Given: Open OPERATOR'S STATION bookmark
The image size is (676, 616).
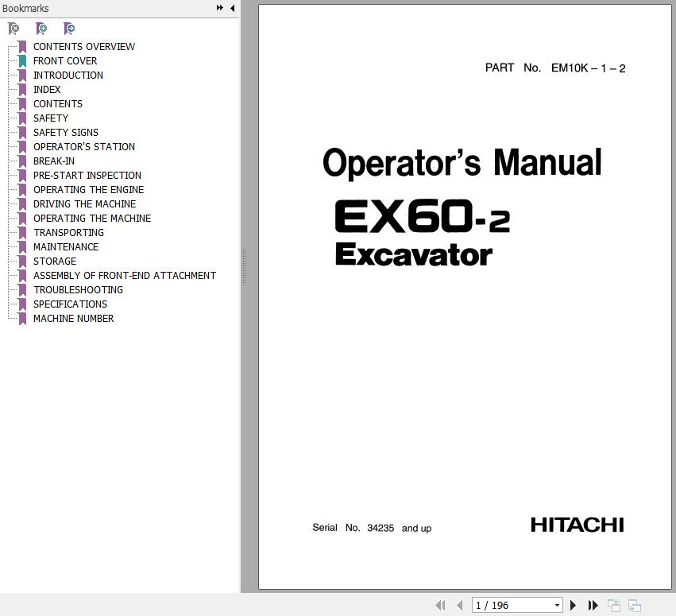Looking at the screenshot, I should 84,147.
